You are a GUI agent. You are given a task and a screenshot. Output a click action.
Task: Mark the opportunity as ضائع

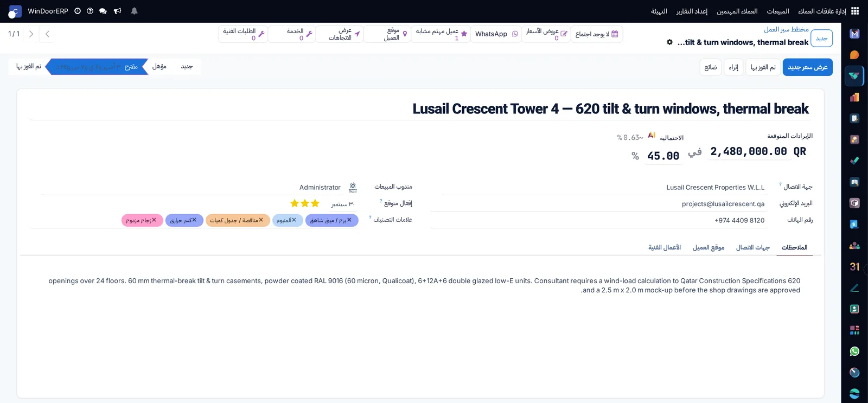[x=711, y=67]
